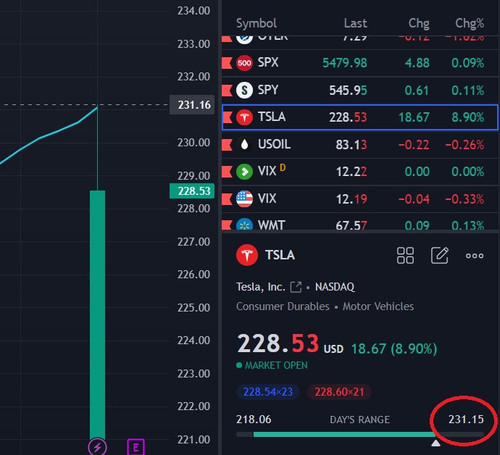
Task: Toggle the flag marker on the TSLA row
Action: [x=227, y=117]
